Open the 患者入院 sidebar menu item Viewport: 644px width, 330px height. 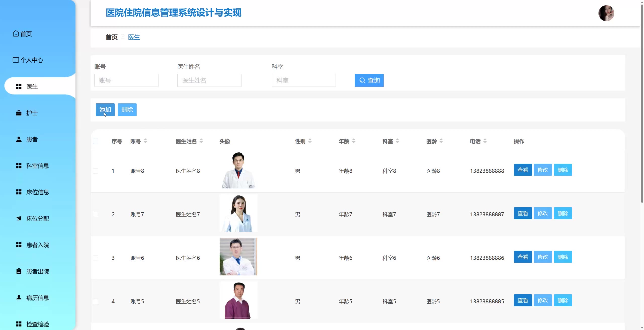click(x=38, y=245)
